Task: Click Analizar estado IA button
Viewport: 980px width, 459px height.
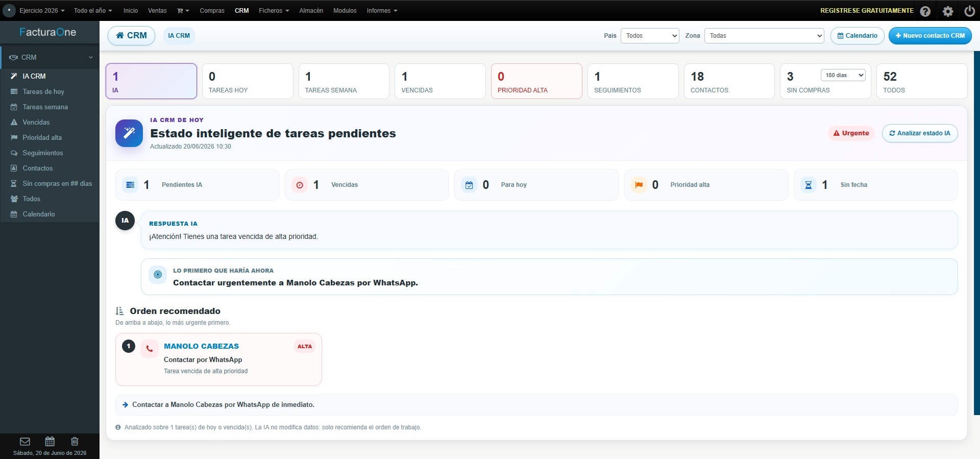Action: pos(920,133)
